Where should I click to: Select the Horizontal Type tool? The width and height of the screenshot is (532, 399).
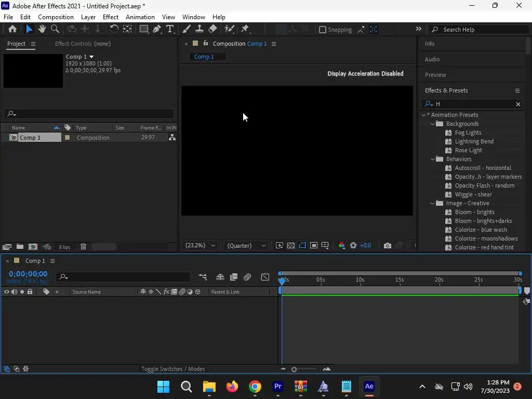coord(170,29)
